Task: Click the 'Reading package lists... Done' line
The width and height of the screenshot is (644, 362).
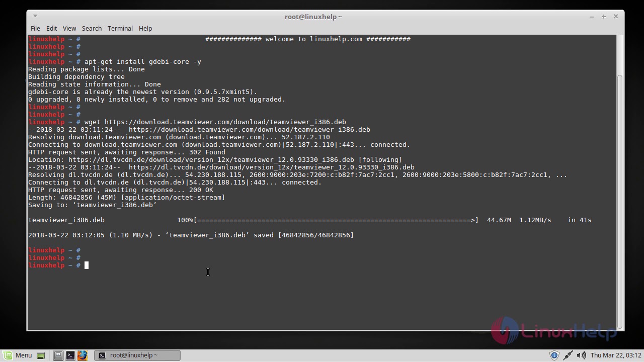Action: point(87,69)
